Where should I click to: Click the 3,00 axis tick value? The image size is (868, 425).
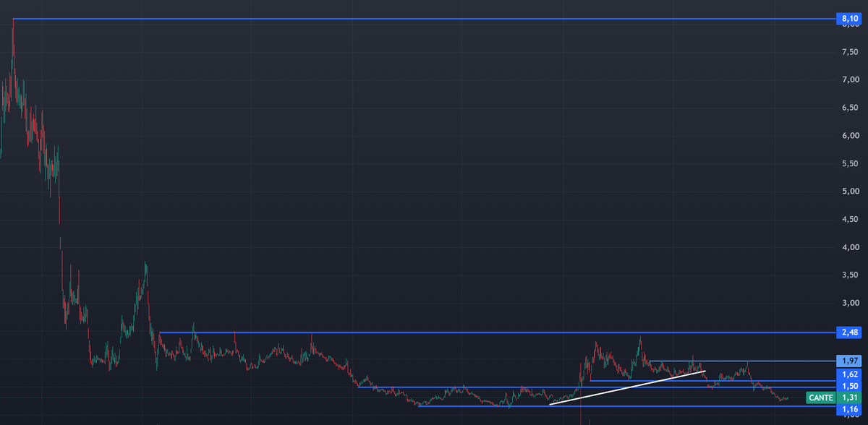click(x=850, y=303)
